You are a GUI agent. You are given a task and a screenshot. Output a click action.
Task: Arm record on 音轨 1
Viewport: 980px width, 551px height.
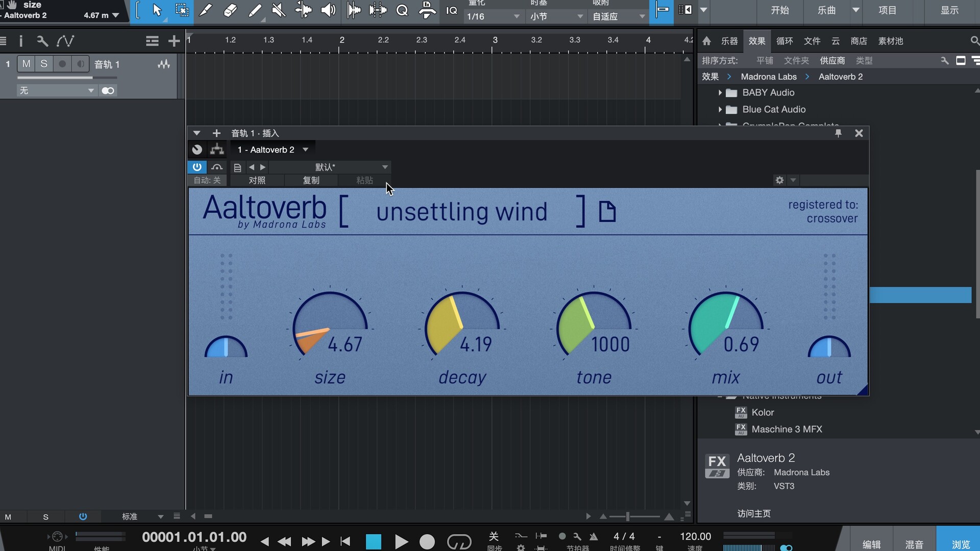[x=62, y=64]
